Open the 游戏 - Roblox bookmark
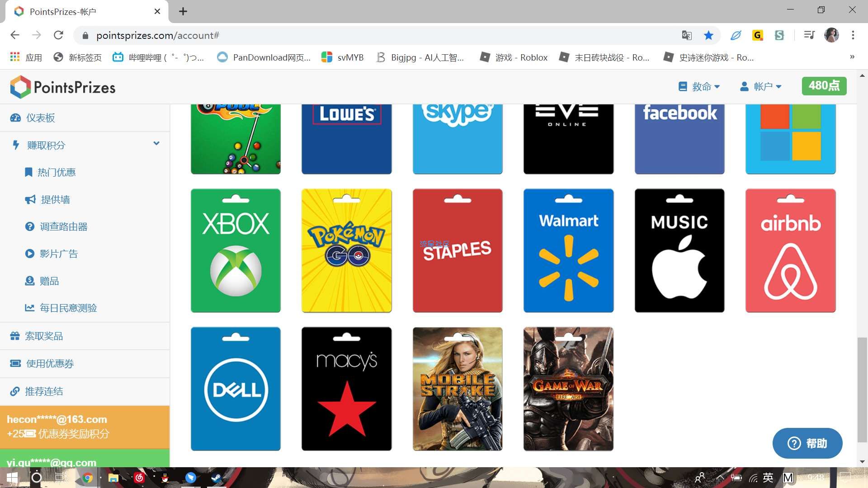 pyautogui.click(x=514, y=57)
